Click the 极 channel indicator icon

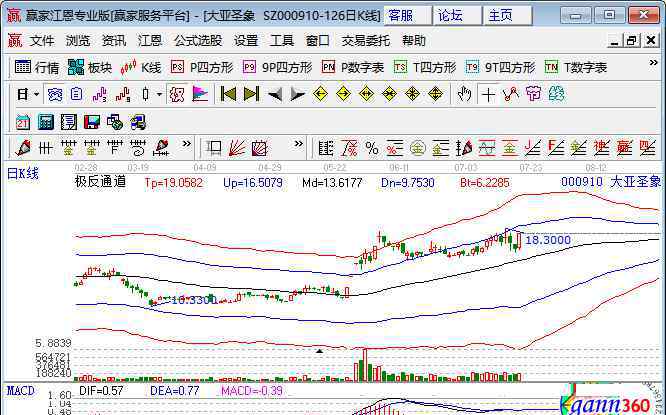177,94
